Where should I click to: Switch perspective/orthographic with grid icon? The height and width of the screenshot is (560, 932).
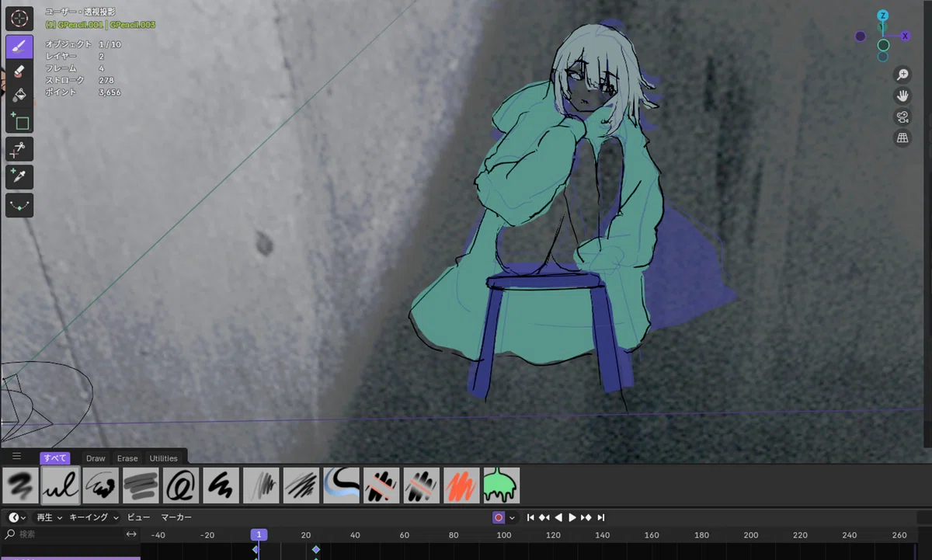(902, 137)
